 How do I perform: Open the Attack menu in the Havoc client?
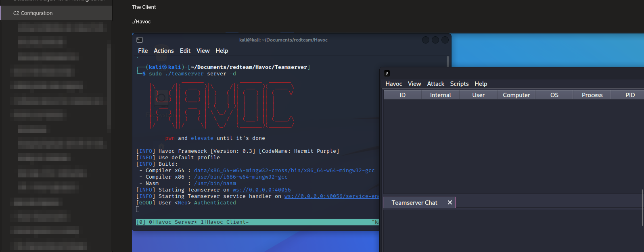tap(436, 84)
